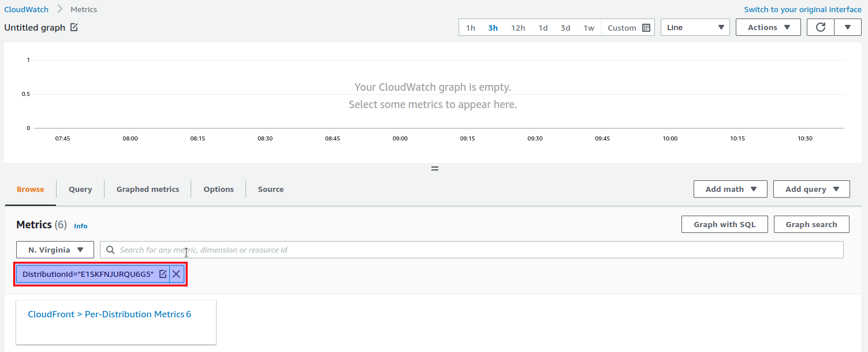Select the 1w time range
868x352 pixels.
588,27
